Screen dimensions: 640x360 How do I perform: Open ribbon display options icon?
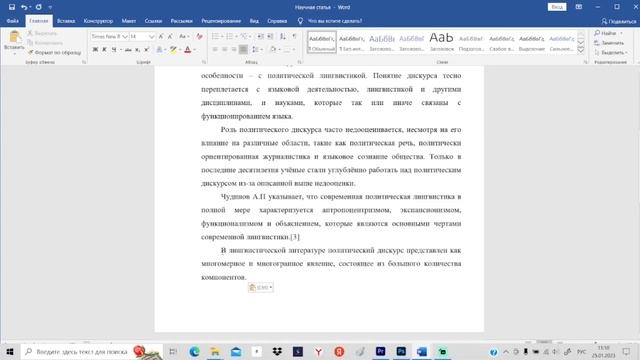[x=579, y=7]
